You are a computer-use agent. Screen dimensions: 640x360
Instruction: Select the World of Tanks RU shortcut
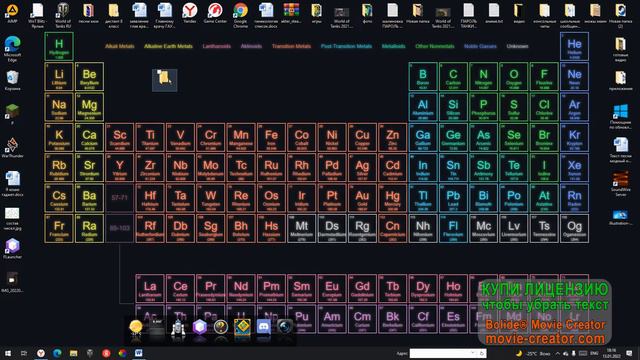63,15
